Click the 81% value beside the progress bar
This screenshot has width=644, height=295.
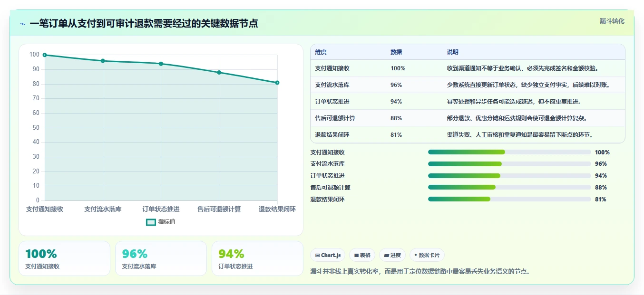(601, 200)
